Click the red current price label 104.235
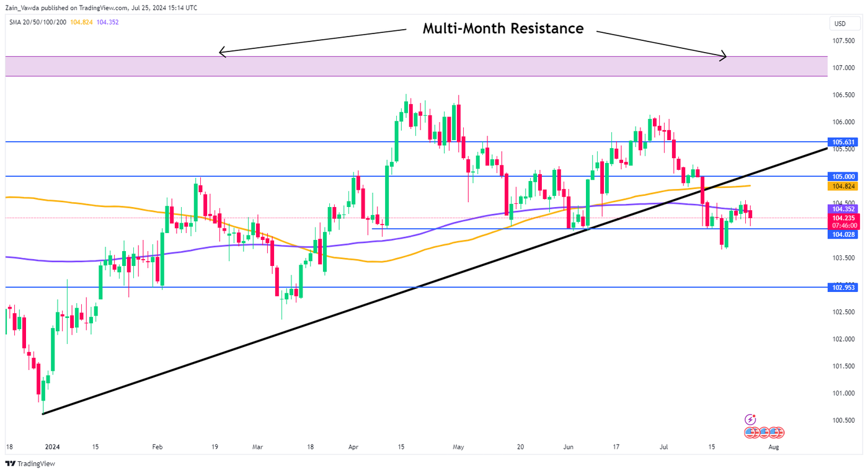Screen dimensions: 868x473 pos(843,218)
